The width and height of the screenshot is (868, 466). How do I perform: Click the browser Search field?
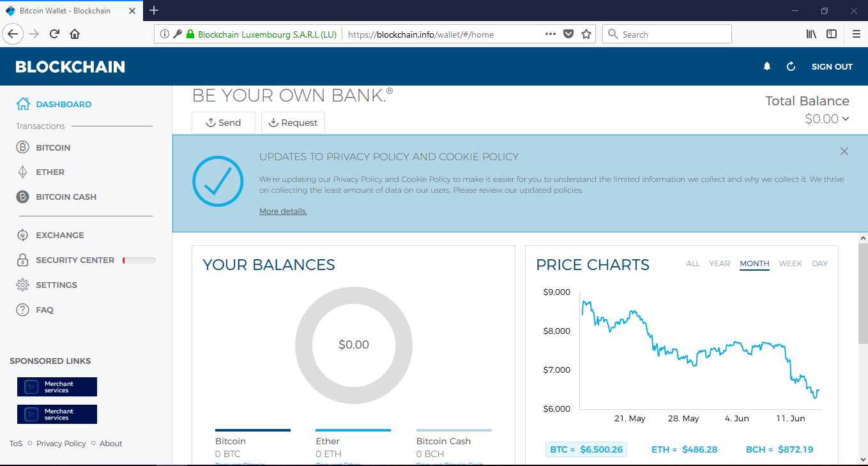coord(667,34)
